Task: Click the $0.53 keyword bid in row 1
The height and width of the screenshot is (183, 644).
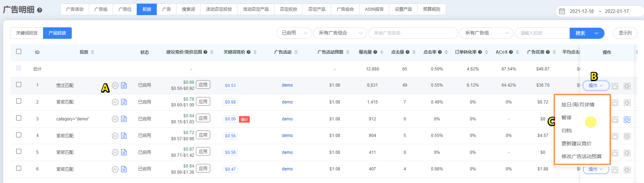Action: click(230, 86)
